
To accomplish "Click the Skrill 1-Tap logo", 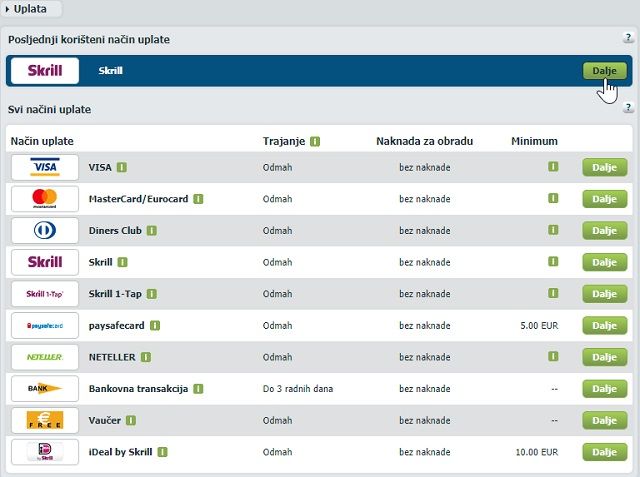I will [45, 294].
